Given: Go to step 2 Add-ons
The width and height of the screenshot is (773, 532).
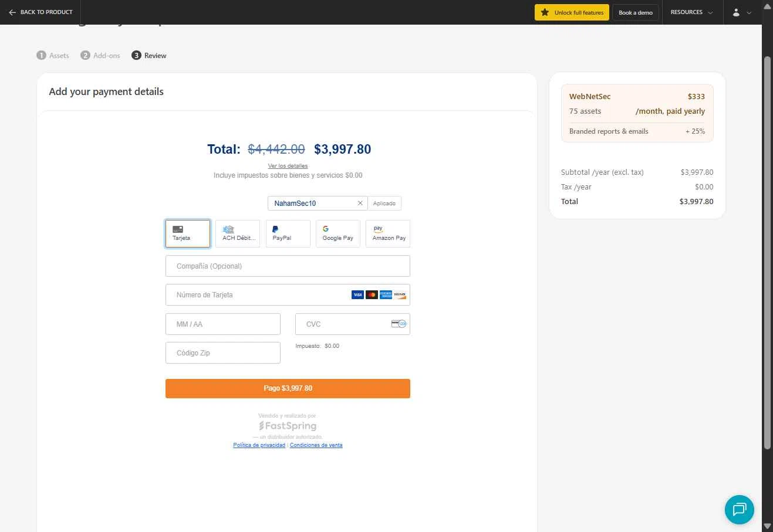Looking at the screenshot, I should (x=100, y=56).
